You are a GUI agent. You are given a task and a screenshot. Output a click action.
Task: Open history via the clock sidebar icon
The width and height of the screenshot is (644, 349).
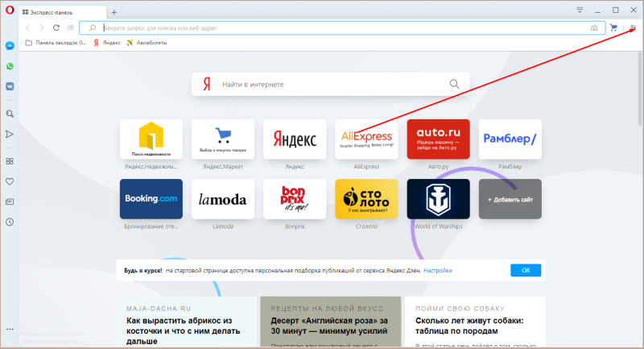[x=10, y=222]
